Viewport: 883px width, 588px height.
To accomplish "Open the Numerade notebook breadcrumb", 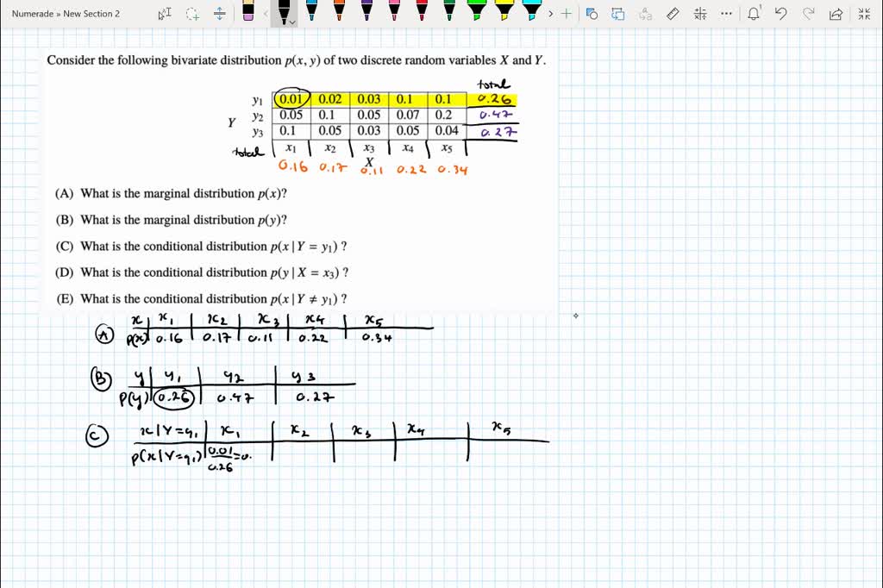I will pos(34,13).
